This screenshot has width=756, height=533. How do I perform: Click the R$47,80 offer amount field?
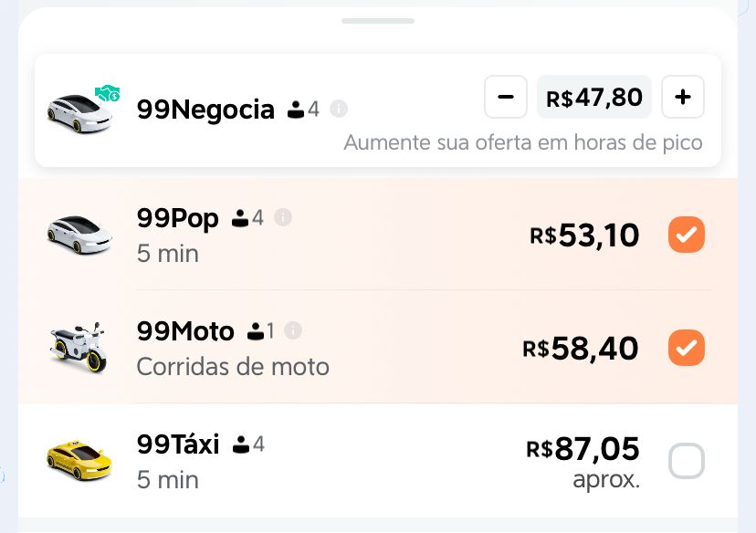coord(594,97)
